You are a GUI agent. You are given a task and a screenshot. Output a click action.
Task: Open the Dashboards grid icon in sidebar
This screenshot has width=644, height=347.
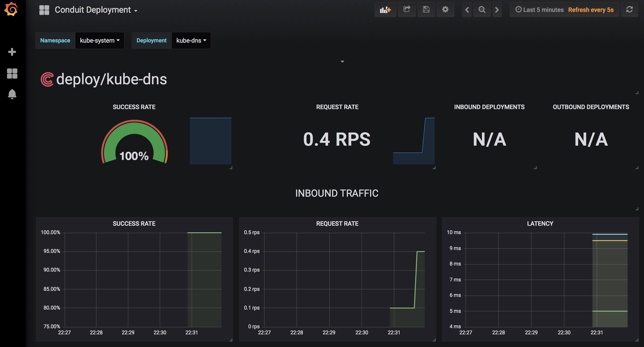(x=12, y=74)
